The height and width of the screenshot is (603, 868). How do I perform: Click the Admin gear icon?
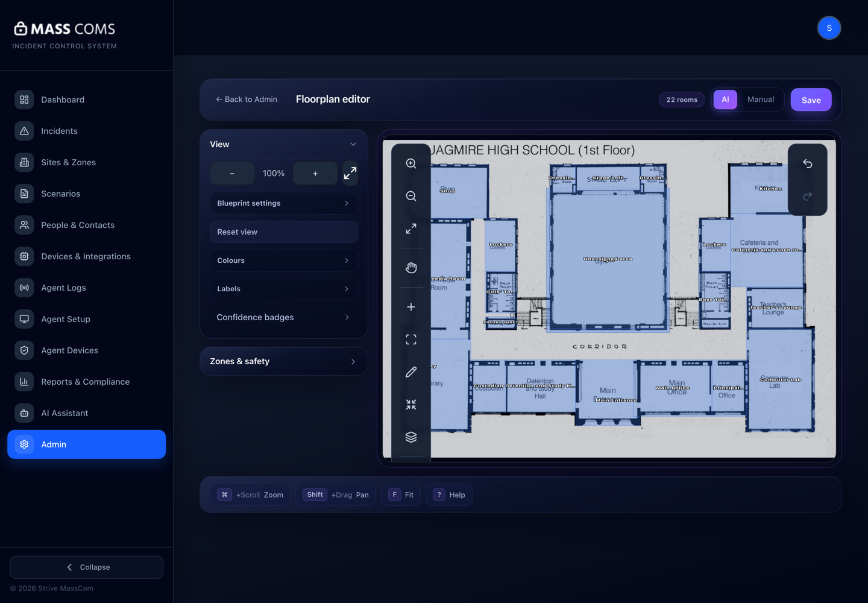coord(24,444)
